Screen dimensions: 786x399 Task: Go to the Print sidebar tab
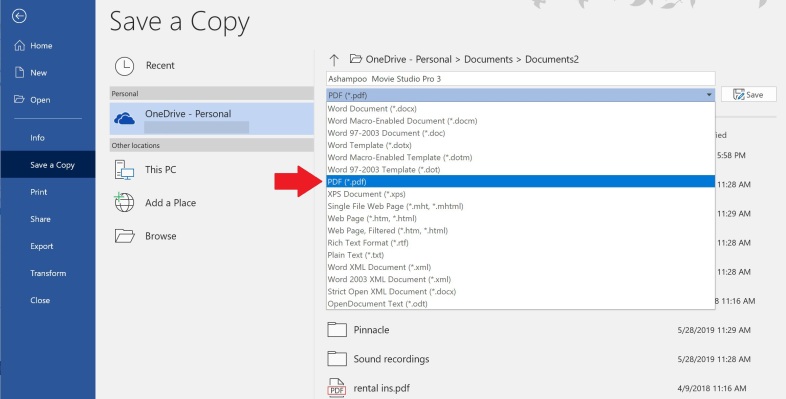click(48, 192)
